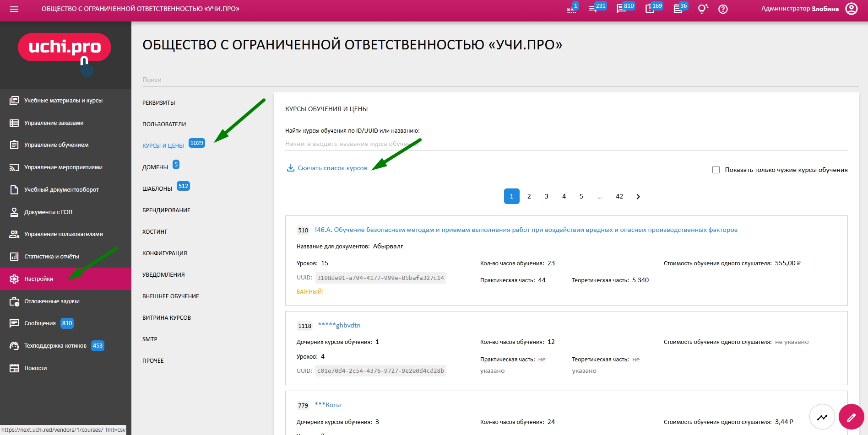Open the РЕКВИЗИТЫ settings tab

click(158, 102)
